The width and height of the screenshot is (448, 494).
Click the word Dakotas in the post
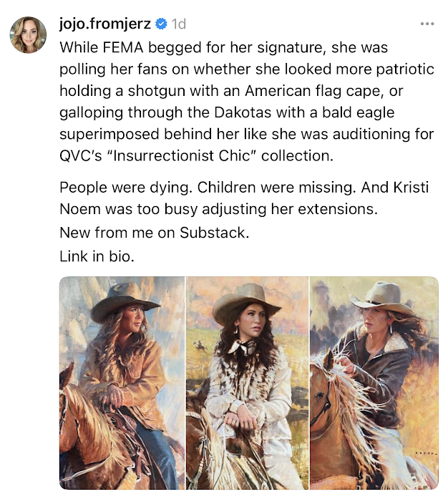click(243, 112)
